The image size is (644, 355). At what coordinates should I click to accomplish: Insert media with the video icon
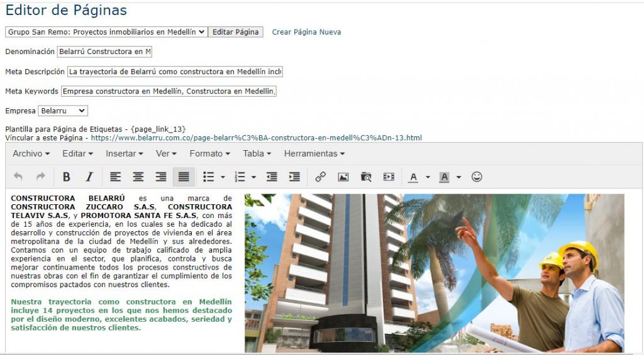point(389,177)
